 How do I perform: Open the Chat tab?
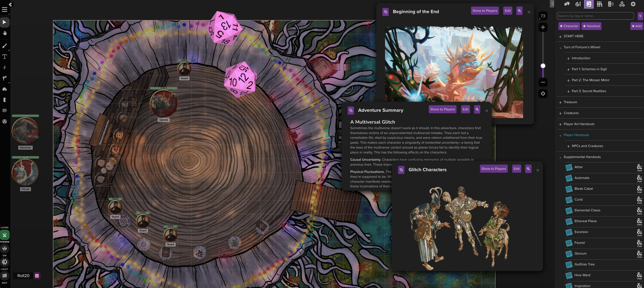[x=567, y=4]
